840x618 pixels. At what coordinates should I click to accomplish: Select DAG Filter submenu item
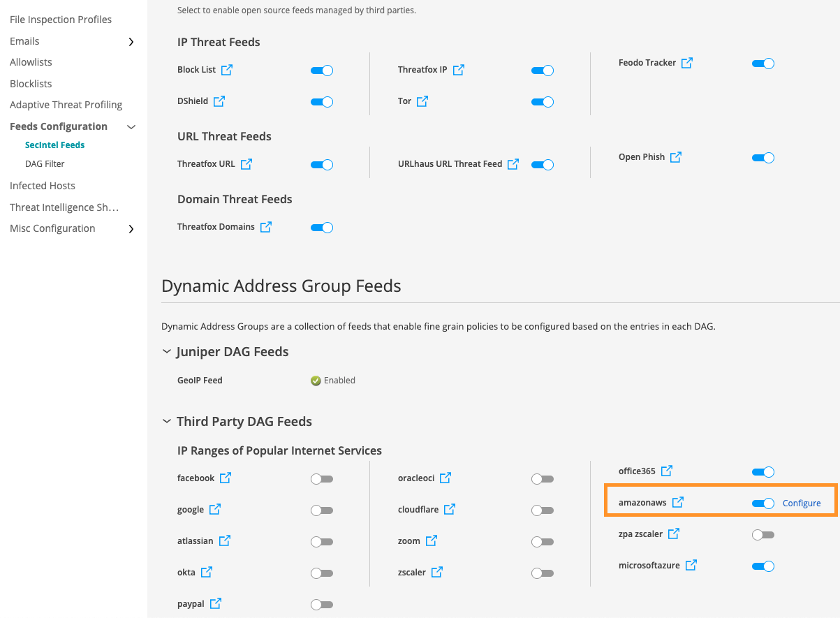pos(45,164)
